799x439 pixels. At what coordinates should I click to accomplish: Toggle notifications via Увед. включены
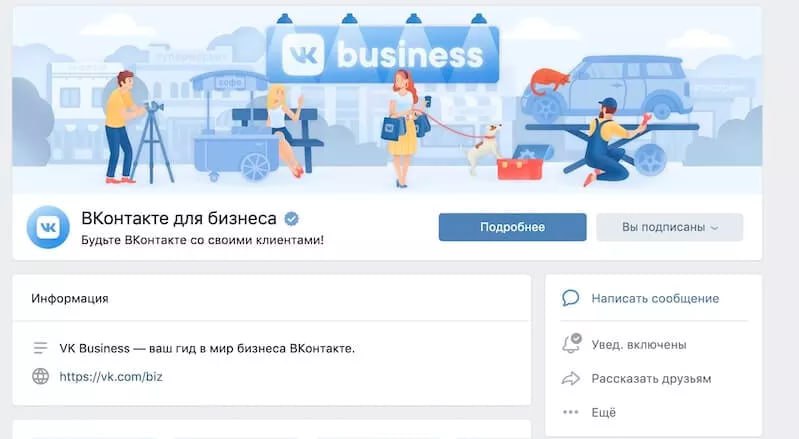639,345
